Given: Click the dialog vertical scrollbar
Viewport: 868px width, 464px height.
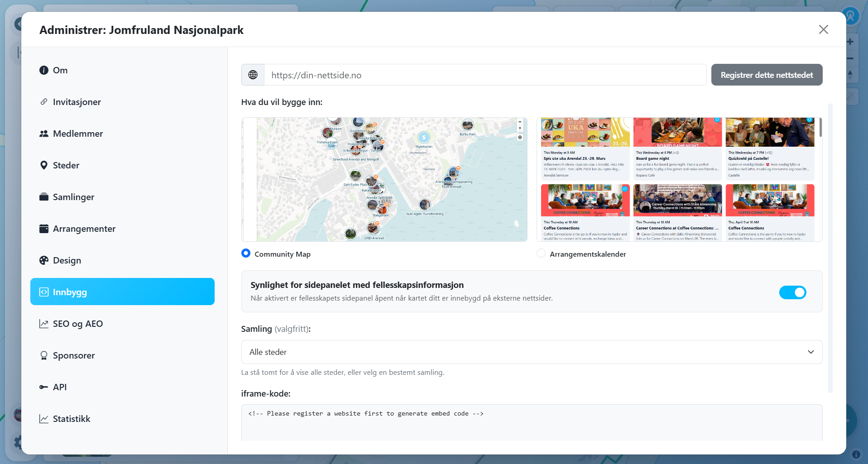Looking at the screenshot, I should [x=830, y=248].
